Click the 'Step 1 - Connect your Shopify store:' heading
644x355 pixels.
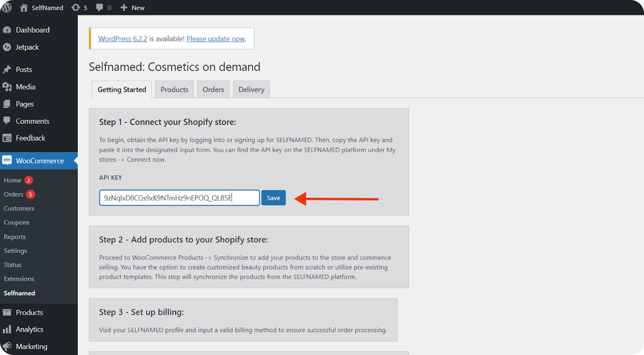click(x=168, y=122)
